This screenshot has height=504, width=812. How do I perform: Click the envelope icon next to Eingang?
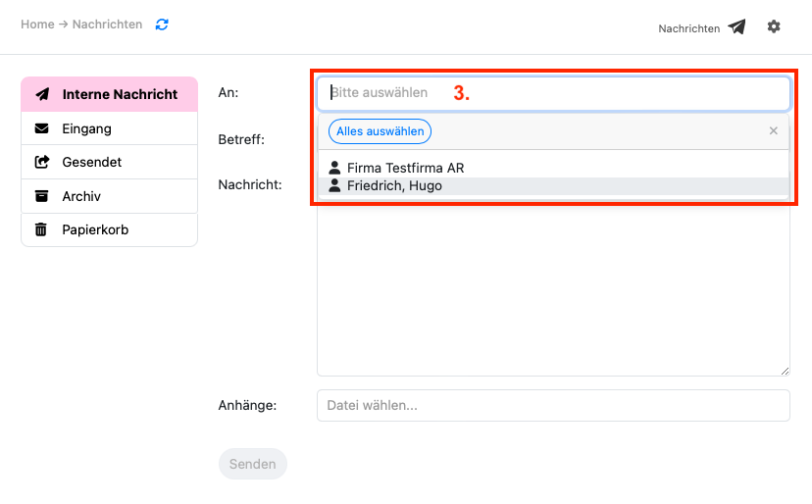[x=41, y=128]
